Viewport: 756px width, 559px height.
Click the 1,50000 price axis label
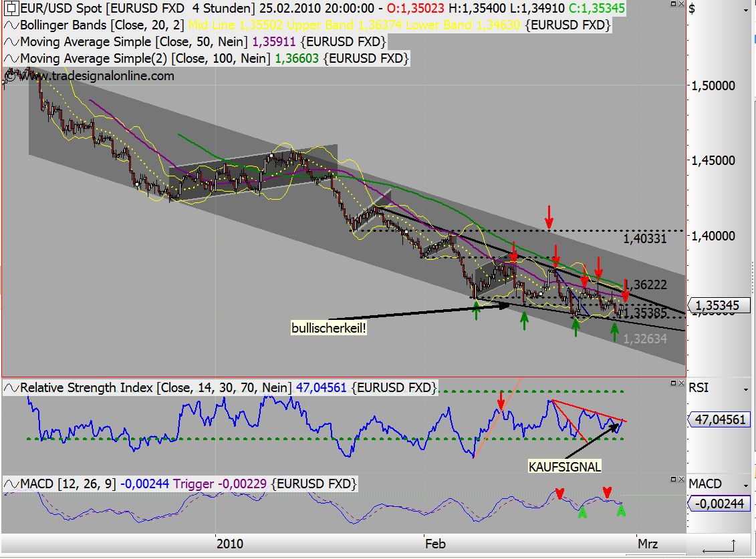pos(714,86)
